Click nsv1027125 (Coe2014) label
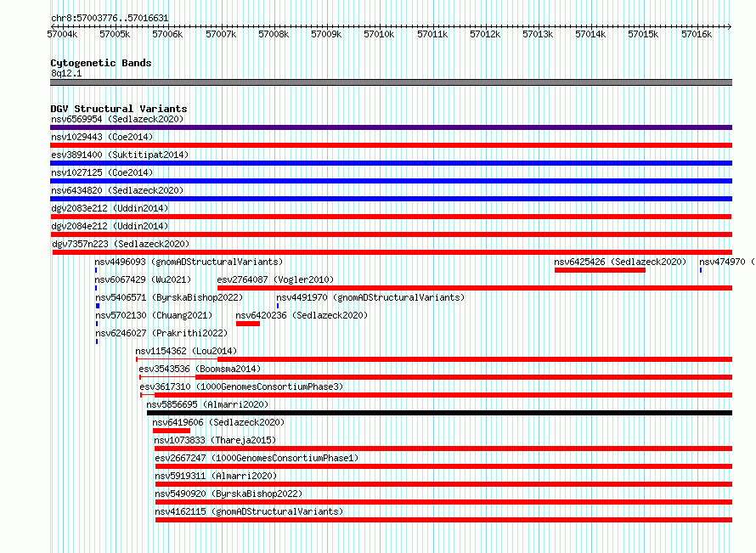 (102, 172)
